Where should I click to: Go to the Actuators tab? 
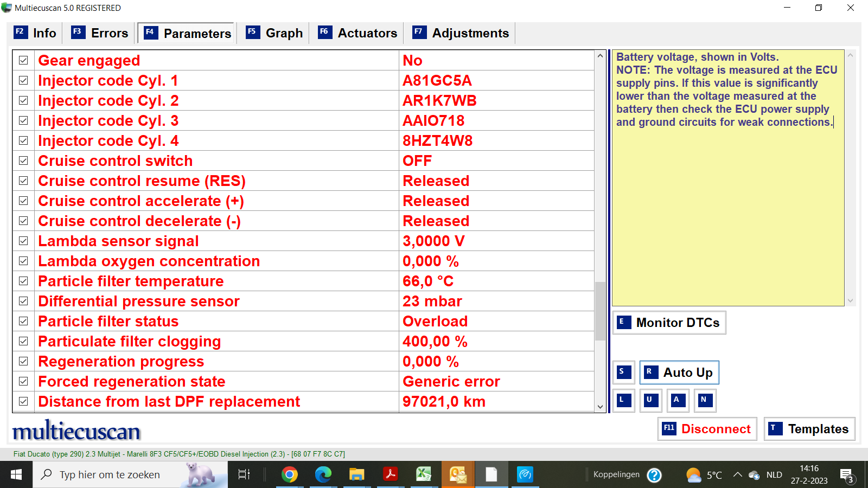pyautogui.click(x=358, y=33)
